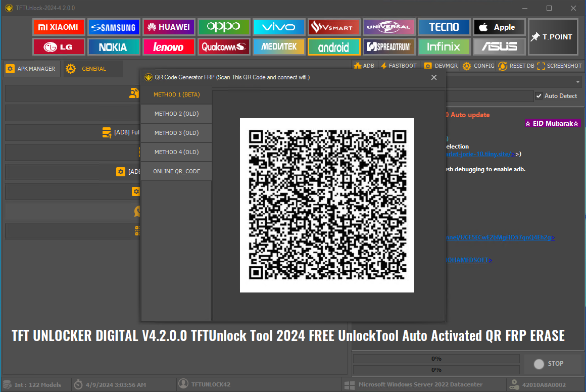Switch to the APK MANAGER tab

(31, 69)
